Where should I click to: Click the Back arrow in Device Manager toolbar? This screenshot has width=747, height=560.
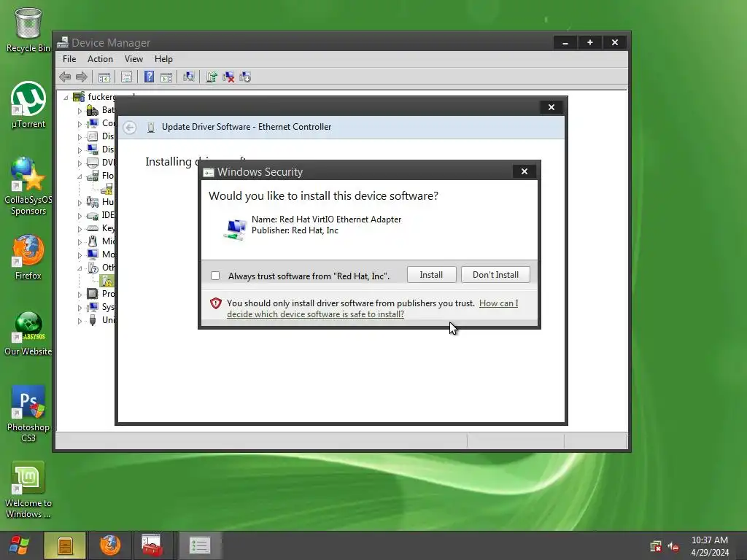click(65, 77)
